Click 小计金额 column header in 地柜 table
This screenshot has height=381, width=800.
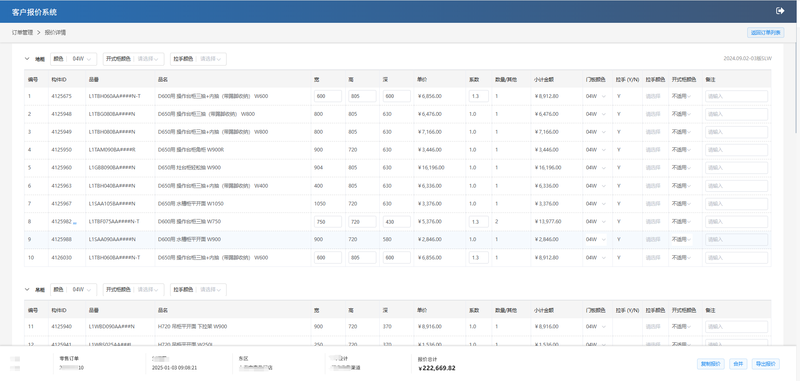coord(544,80)
